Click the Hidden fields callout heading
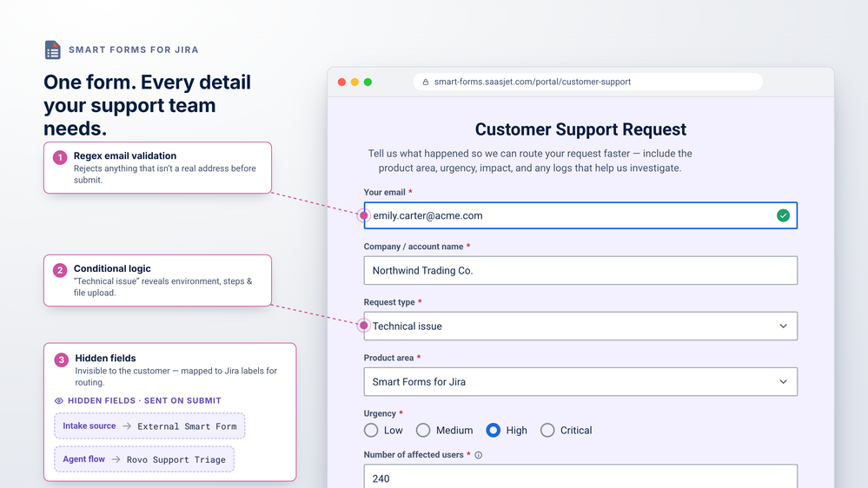The width and height of the screenshot is (868, 488). [105, 359]
